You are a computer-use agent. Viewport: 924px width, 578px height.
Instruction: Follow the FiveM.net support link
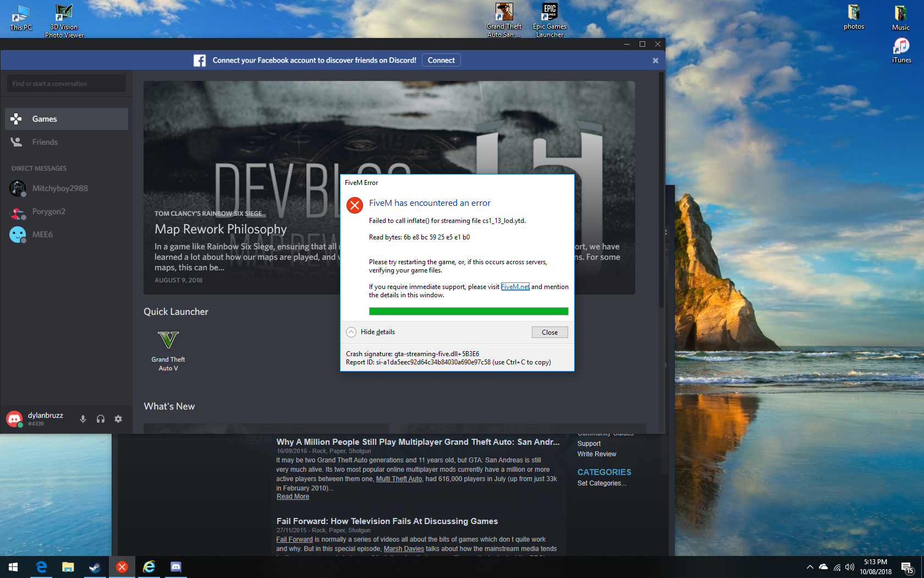[x=515, y=287]
